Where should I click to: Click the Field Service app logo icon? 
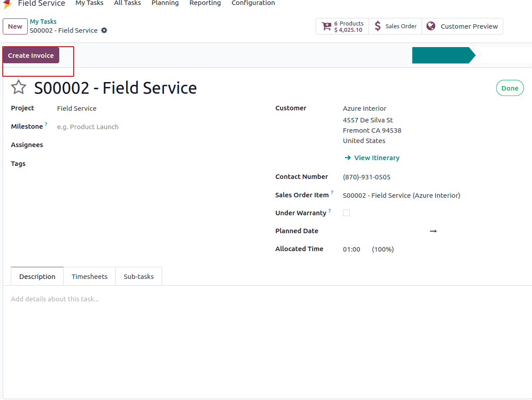point(8,4)
